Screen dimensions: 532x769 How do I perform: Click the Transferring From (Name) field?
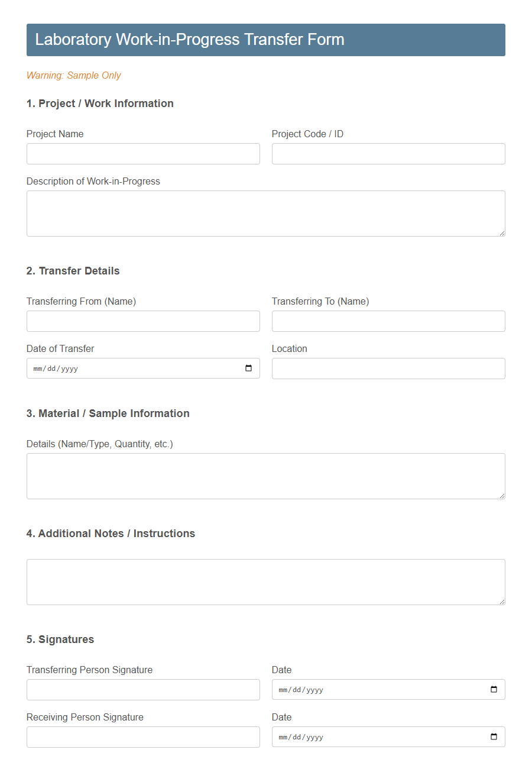pos(143,321)
